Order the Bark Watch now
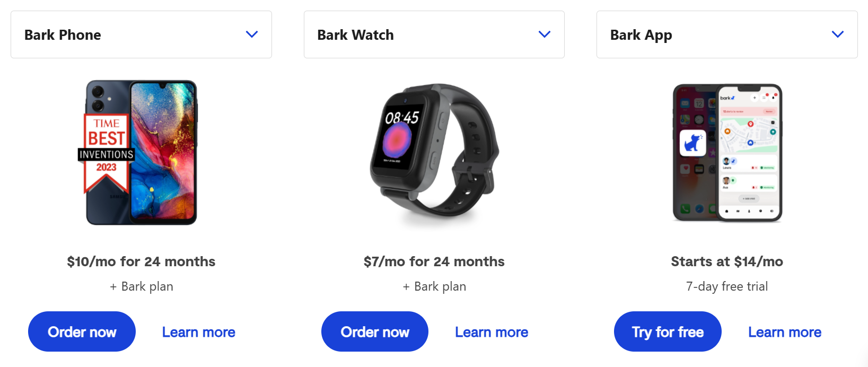The image size is (868, 367). pyautogui.click(x=375, y=331)
